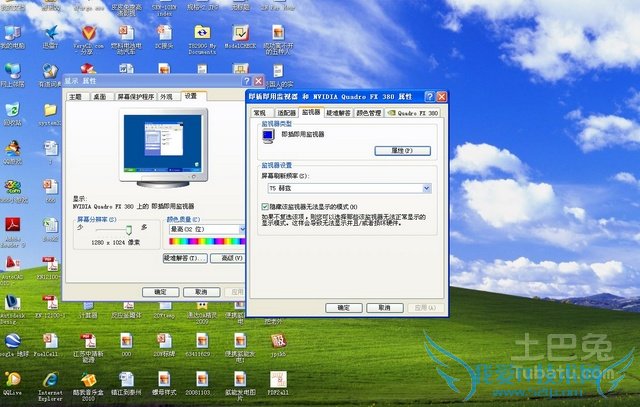Click the monitor icon under 监视器类型

pos(268,134)
